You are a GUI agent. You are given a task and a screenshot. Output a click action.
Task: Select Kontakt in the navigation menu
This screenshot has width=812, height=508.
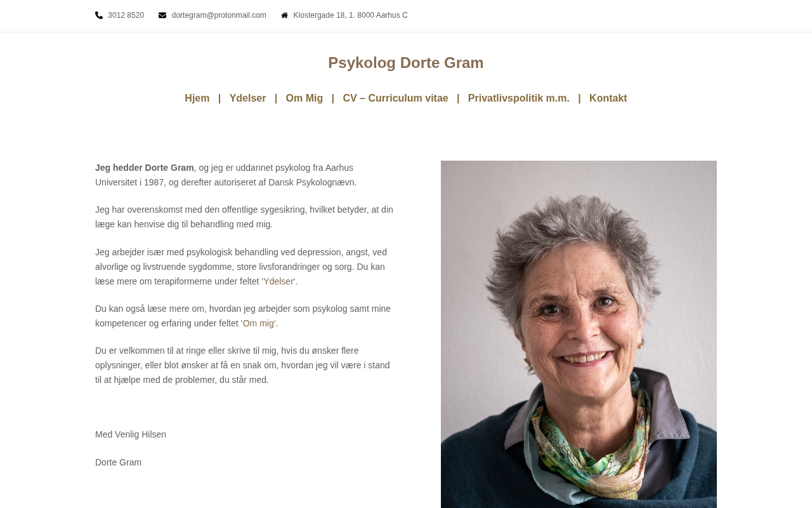(608, 98)
